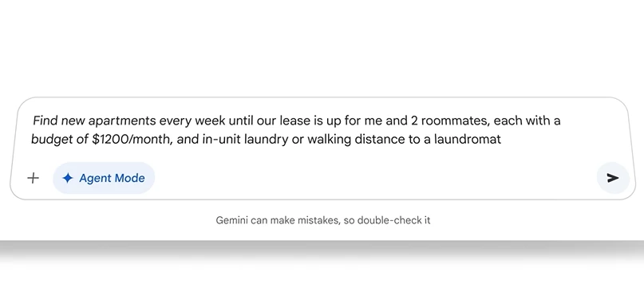Click the blue sparkle icon in Agent Mode chip
Screen dimensions: 644x308
point(68,178)
